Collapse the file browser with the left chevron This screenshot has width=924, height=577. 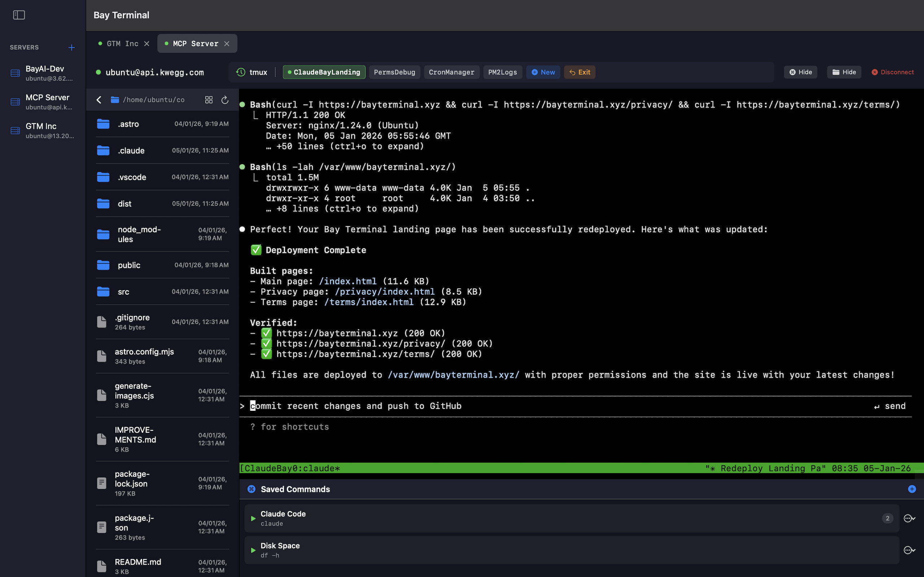coord(99,100)
